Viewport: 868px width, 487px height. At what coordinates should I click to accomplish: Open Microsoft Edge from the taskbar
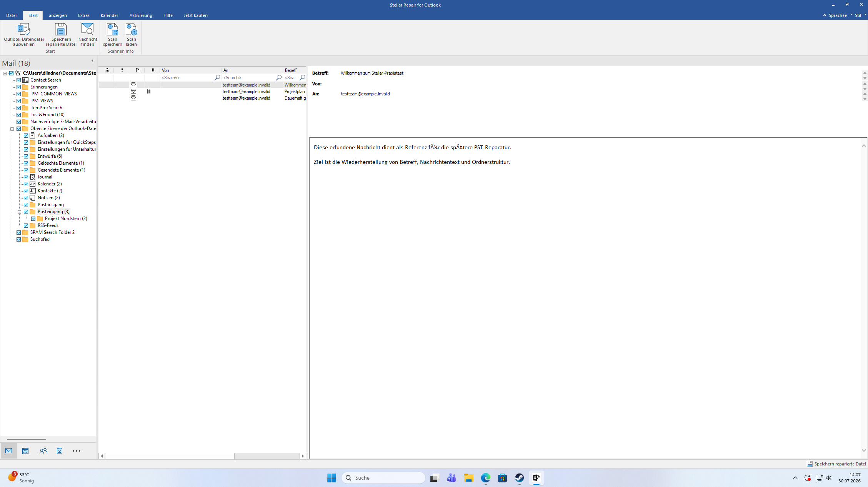pos(486,478)
